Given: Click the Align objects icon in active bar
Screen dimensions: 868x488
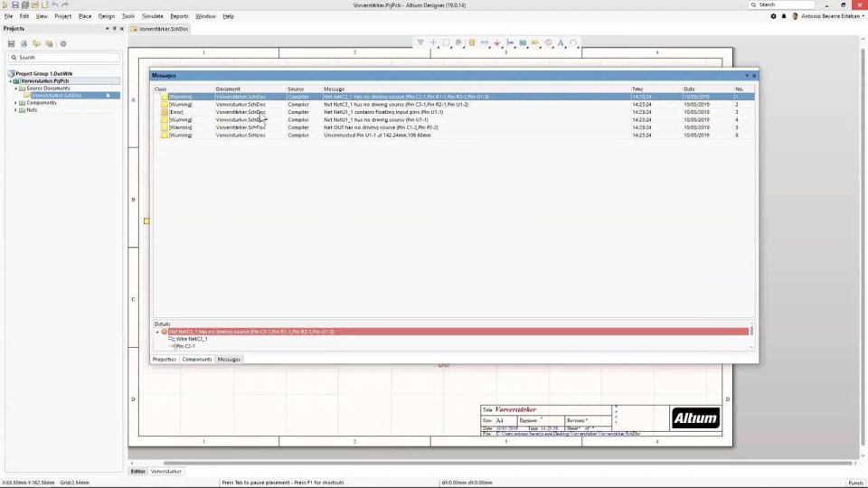Looking at the screenshot, I should [459, 42].
